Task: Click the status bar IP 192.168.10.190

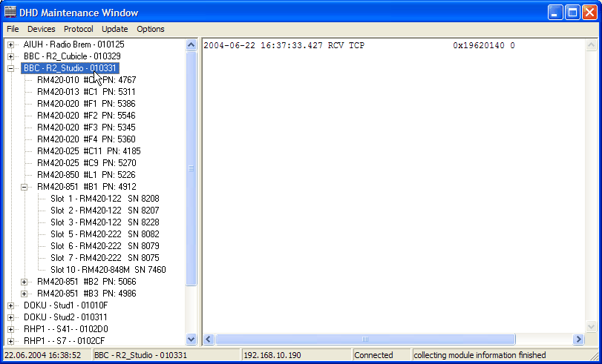Action: pyautogui.click(x=272, y=355)
